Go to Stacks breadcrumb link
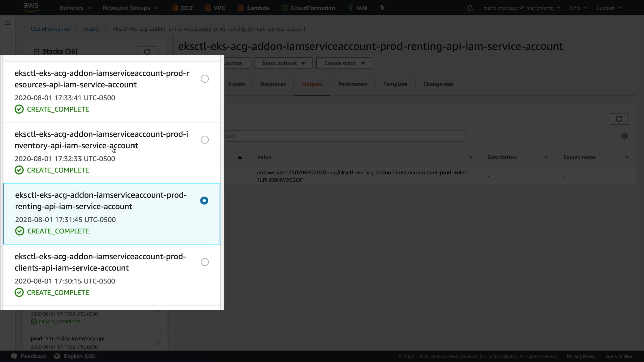The height and width of the screenshot is (362, 644). point(91,29)
